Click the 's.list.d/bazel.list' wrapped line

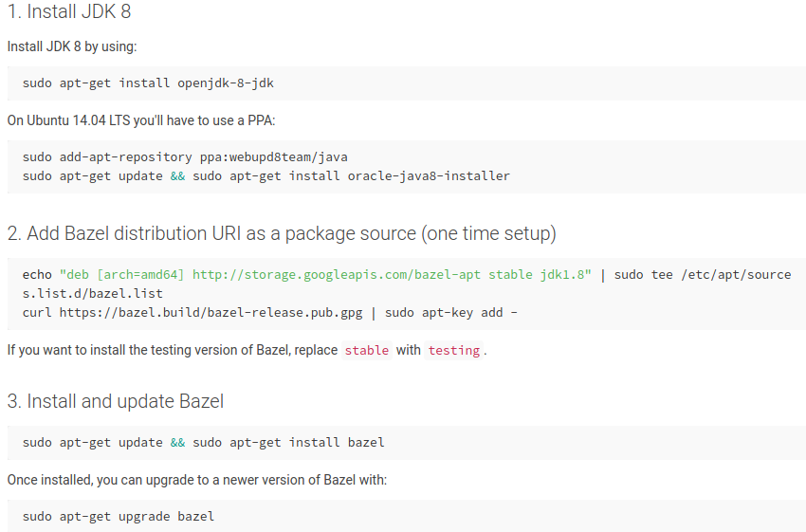(93, 293)
